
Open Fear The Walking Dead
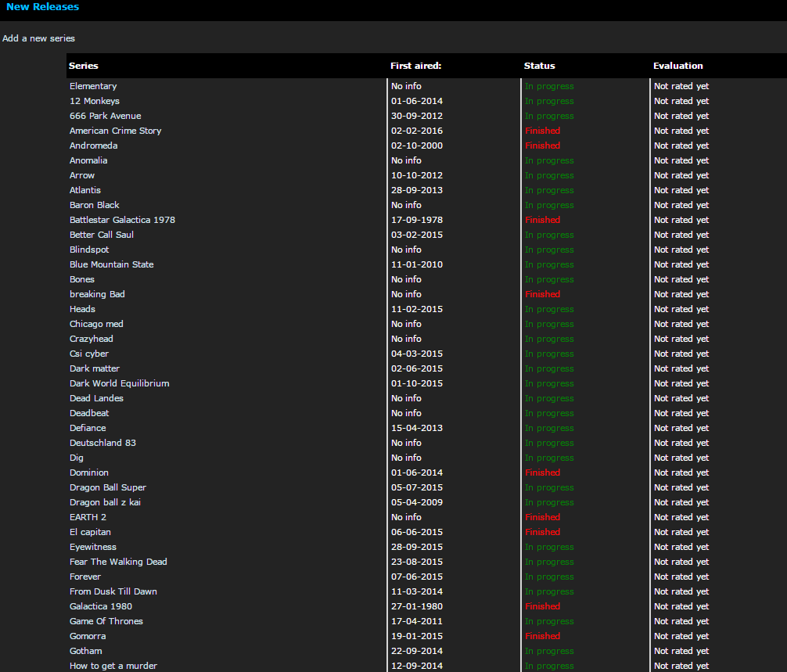pyautogui.click(x=118, y=562)
